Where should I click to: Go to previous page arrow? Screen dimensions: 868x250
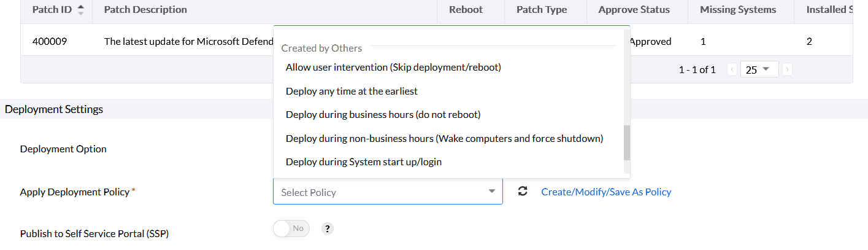coord(732,69)
